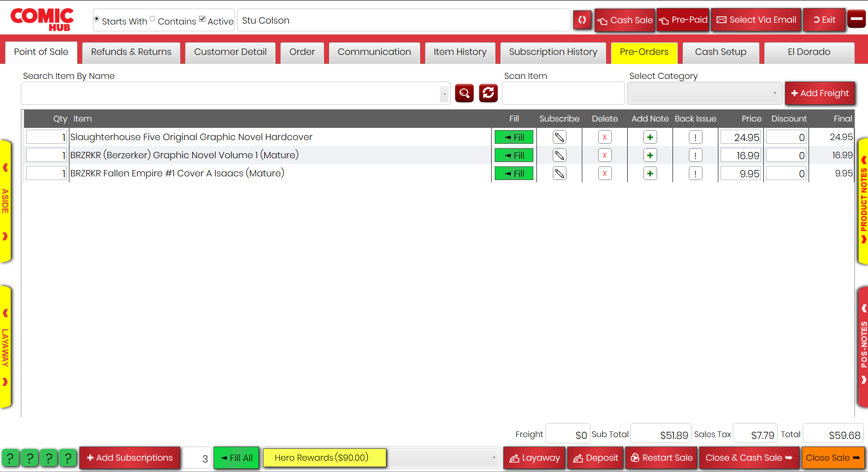The image size is (868, 472).
Task: Expand the Layaway side panel
Action: pos(5,347)
